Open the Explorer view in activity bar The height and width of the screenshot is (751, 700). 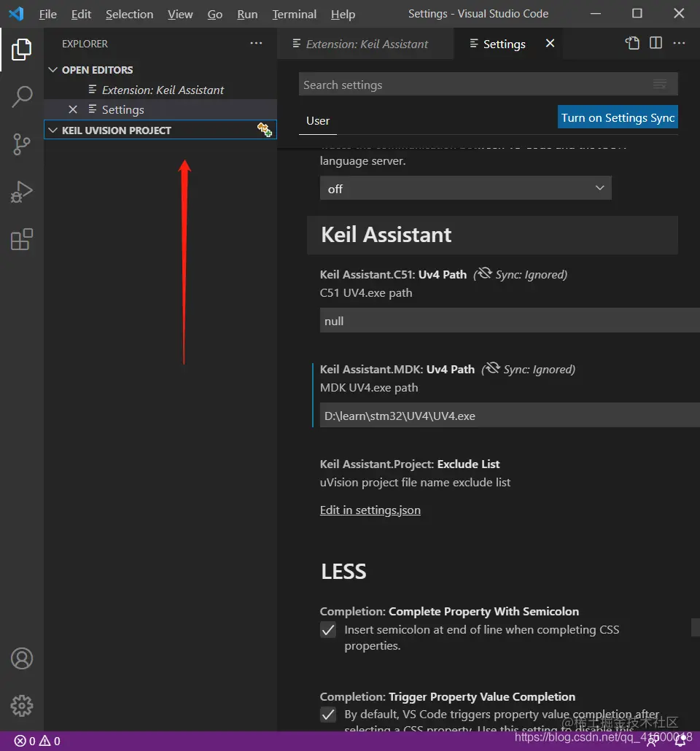tap(22, 50)
